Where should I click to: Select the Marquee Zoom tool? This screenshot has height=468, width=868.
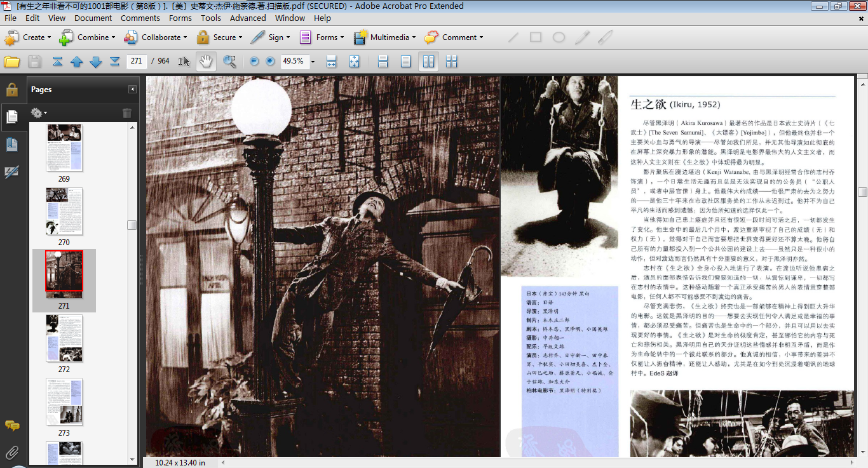tap(229, 62)
